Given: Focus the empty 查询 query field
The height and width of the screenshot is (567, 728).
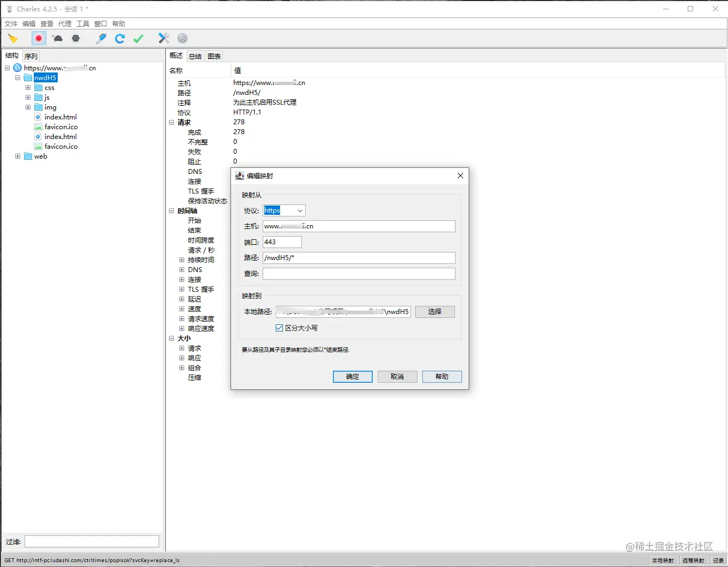Looking at the screenshot, I should (x=359, y=274).
